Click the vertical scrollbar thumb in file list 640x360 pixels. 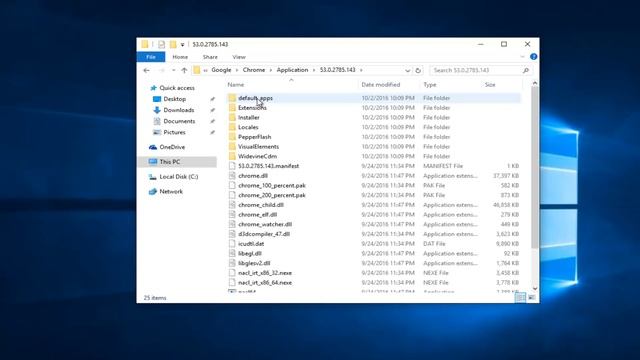(535, 168)
